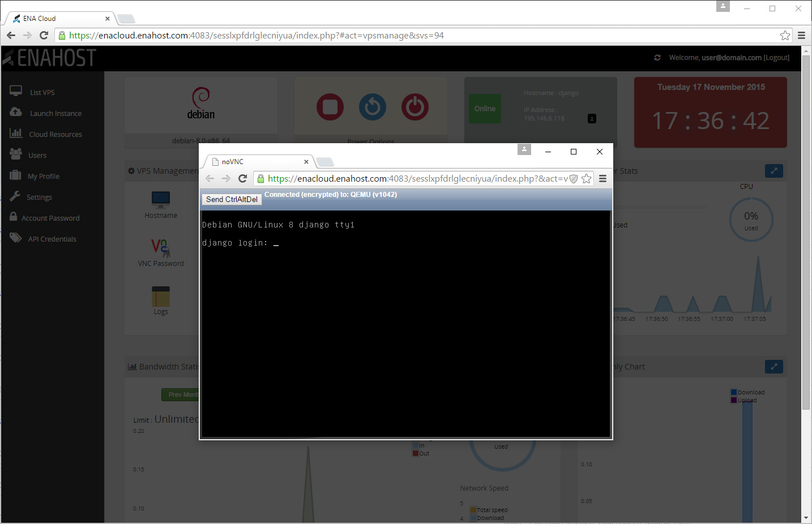The height and width of the screenshot is (524, 812).
Task: Select the noVNC browser tab
Action: click(258, 162)
